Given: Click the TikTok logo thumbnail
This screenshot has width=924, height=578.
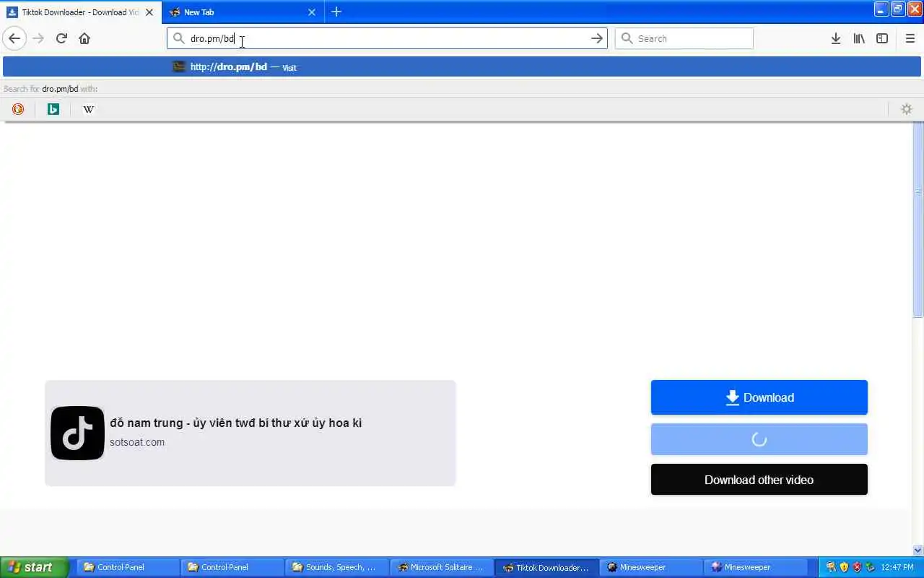Looking at the screenshot, I should (x=77, y=433).
